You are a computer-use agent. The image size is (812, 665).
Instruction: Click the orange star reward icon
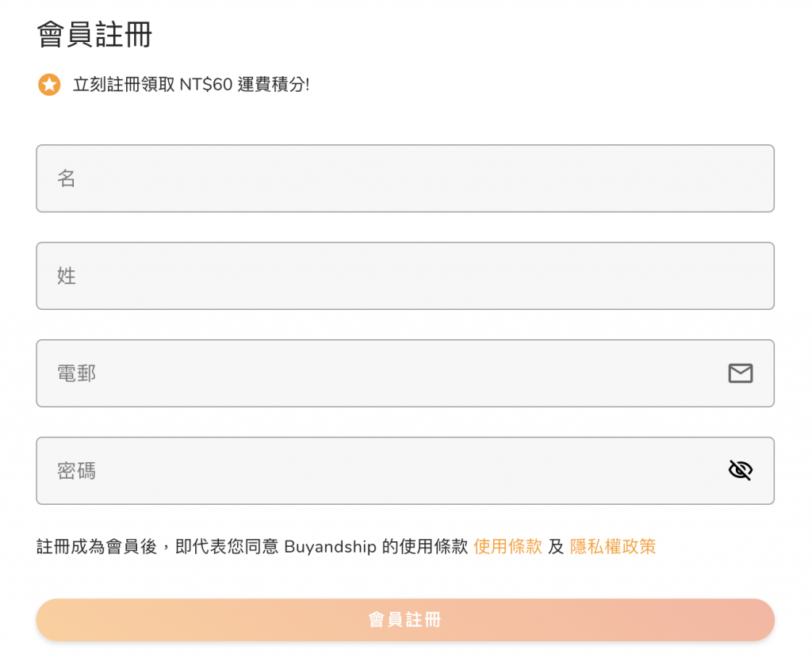pos(49,85)
